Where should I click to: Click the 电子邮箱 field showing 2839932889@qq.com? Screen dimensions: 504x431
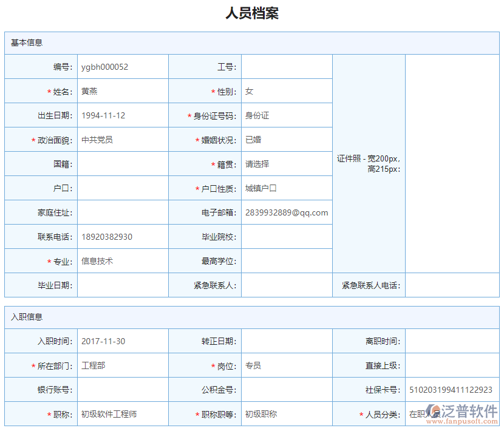(x=285, y=212)
